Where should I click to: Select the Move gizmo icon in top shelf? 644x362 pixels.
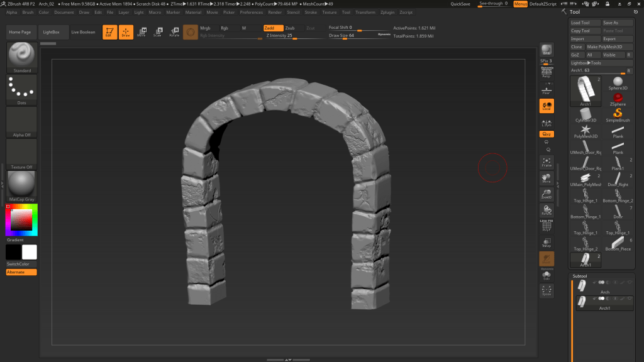[x=142, y=32]
